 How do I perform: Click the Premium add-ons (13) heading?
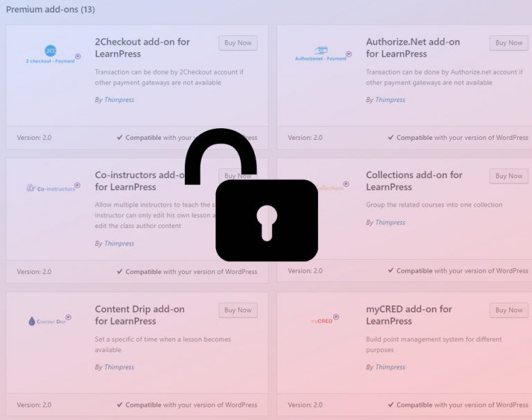(51, 10)
